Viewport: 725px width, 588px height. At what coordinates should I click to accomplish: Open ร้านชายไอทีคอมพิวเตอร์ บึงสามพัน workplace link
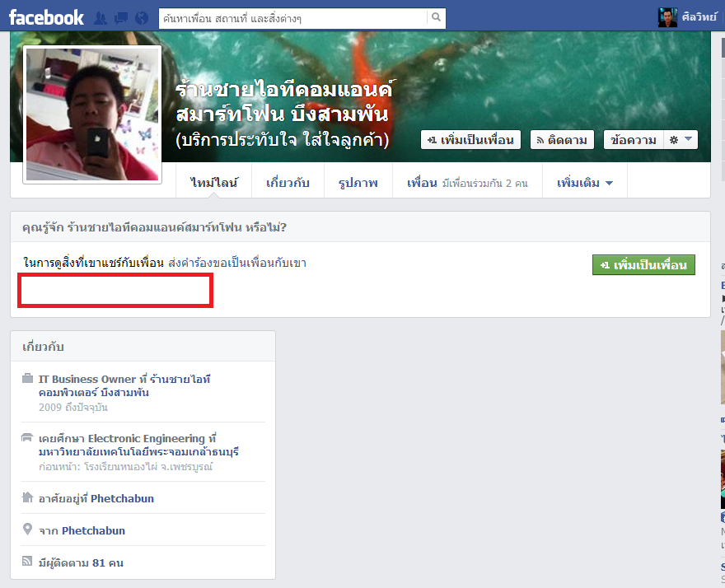(x=124, y=385)
